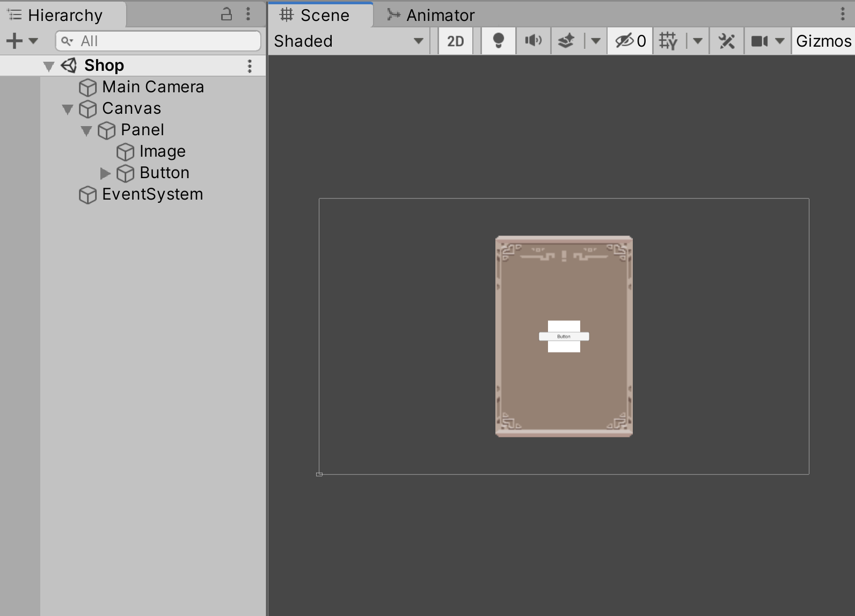Expand the Button object in Hierarchy
Image resolution: width=855 pixels, height=616 pixels.
pyautogui.click(x=105, y=173)
